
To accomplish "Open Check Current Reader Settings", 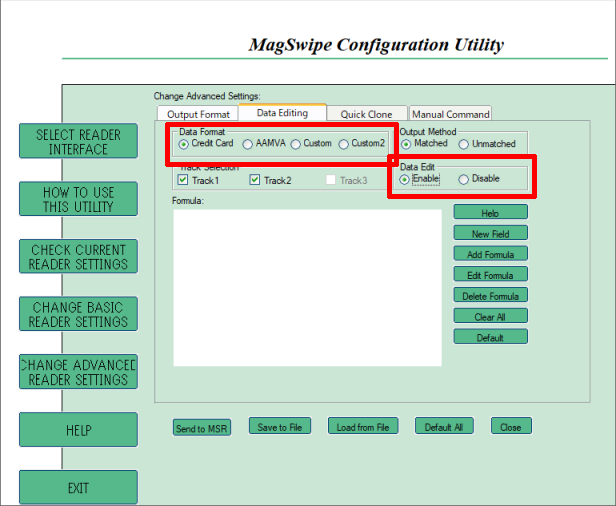I will click(78, 257).
